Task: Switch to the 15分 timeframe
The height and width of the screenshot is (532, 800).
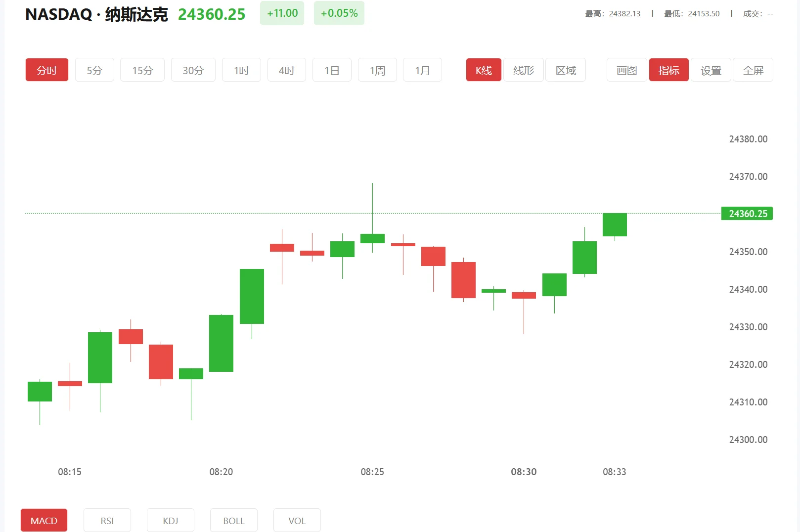Action: tap(142, 70)
